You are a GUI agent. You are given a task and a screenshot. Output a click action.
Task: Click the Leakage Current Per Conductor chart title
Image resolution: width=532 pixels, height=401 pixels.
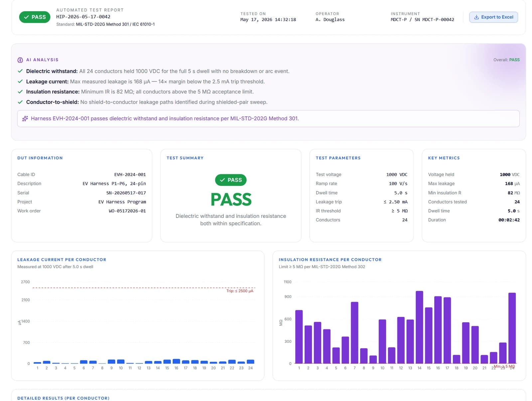[62, 259]
